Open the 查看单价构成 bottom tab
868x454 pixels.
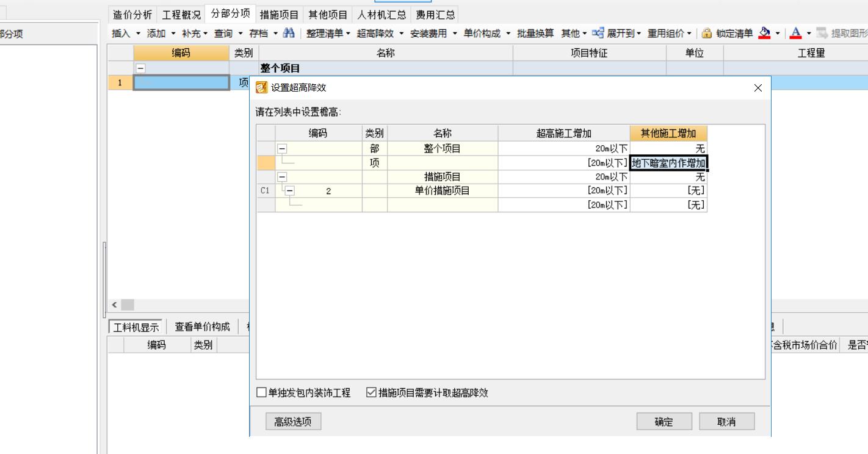203,326
